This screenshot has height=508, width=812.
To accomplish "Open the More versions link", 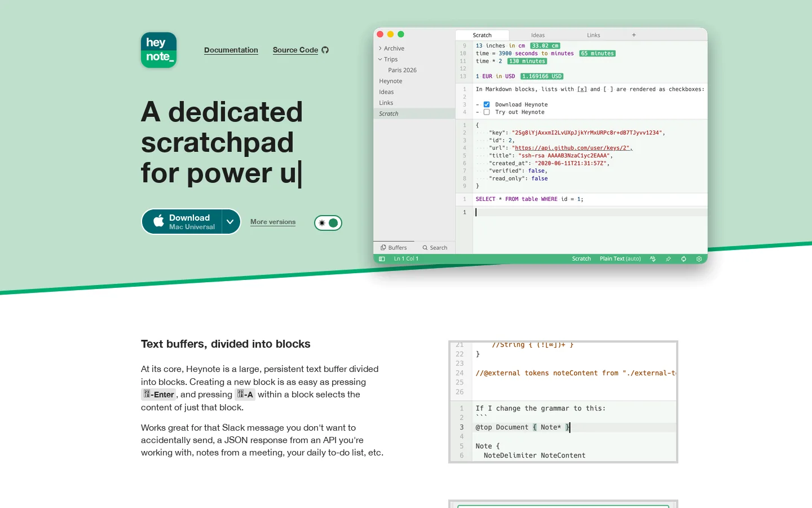I will pyautogui.click(x=273, y=222).
